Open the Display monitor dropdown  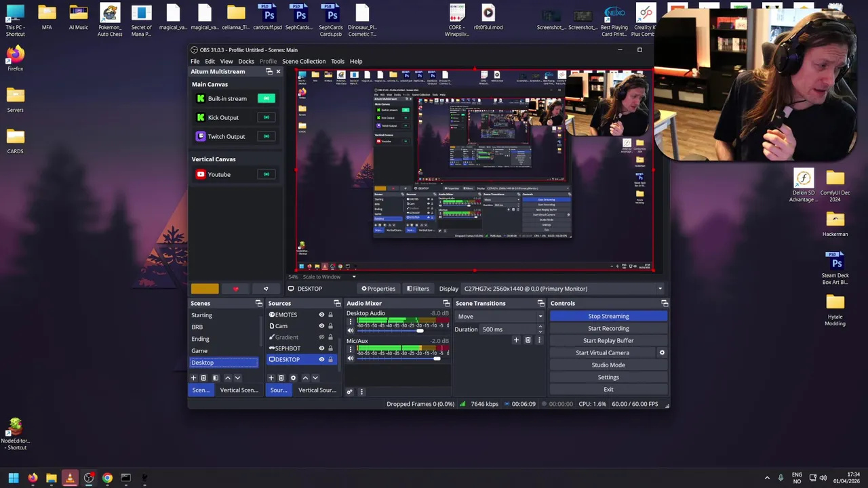[x=563, y=289]
